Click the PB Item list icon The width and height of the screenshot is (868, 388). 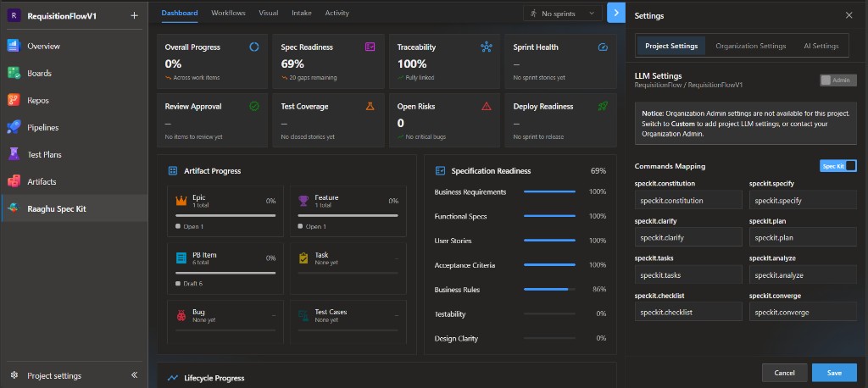[x=181, y=258]
